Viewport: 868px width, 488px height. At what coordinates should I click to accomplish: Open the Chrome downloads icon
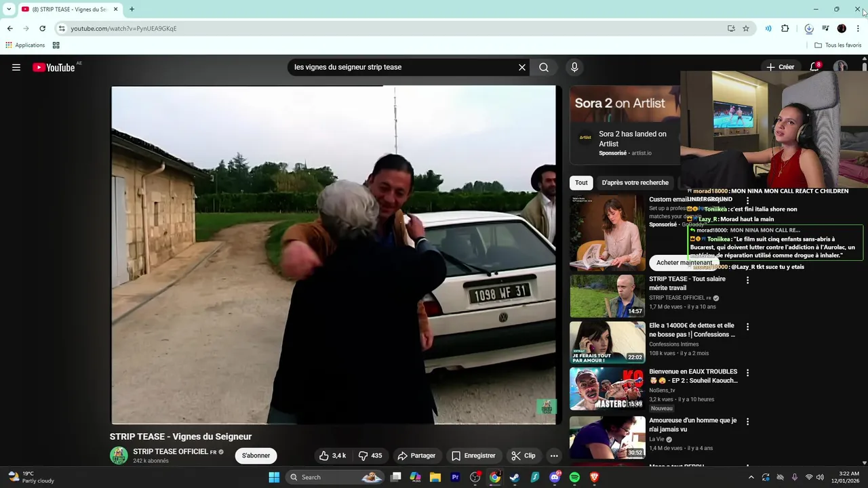[809, 28]
